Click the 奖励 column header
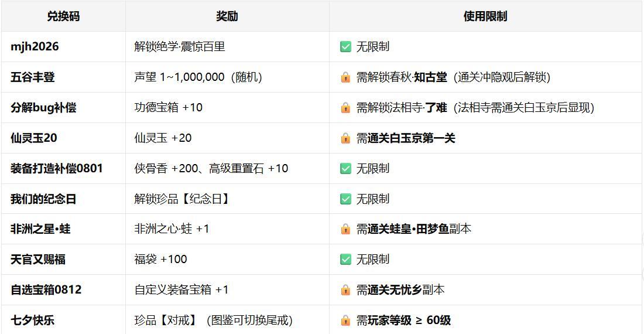Image resolution: width=644 pixels, height=334 pixels. point(227,16)
